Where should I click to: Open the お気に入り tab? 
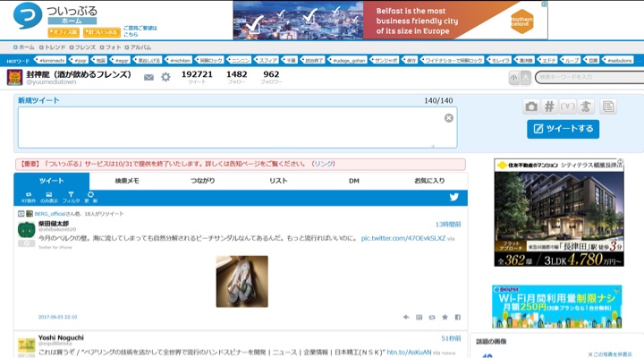pos(429,181)
